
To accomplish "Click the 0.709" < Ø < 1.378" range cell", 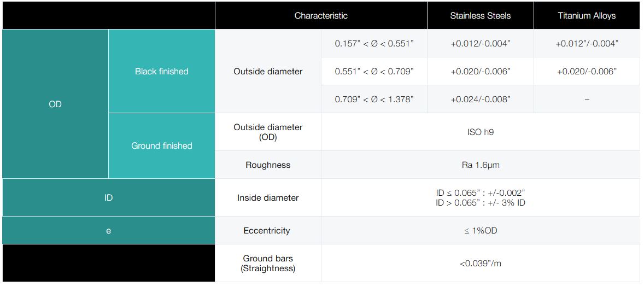I will click(x=374, y=99).
